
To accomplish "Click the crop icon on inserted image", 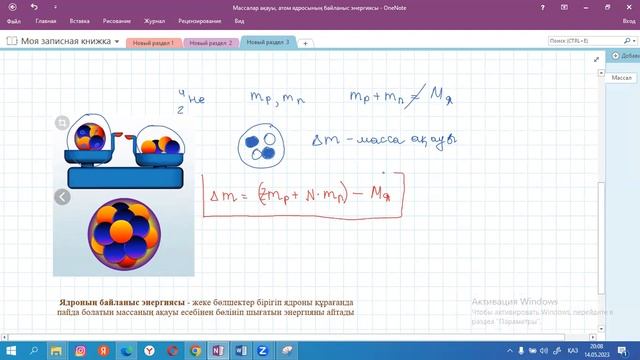I will coord(62,122).
